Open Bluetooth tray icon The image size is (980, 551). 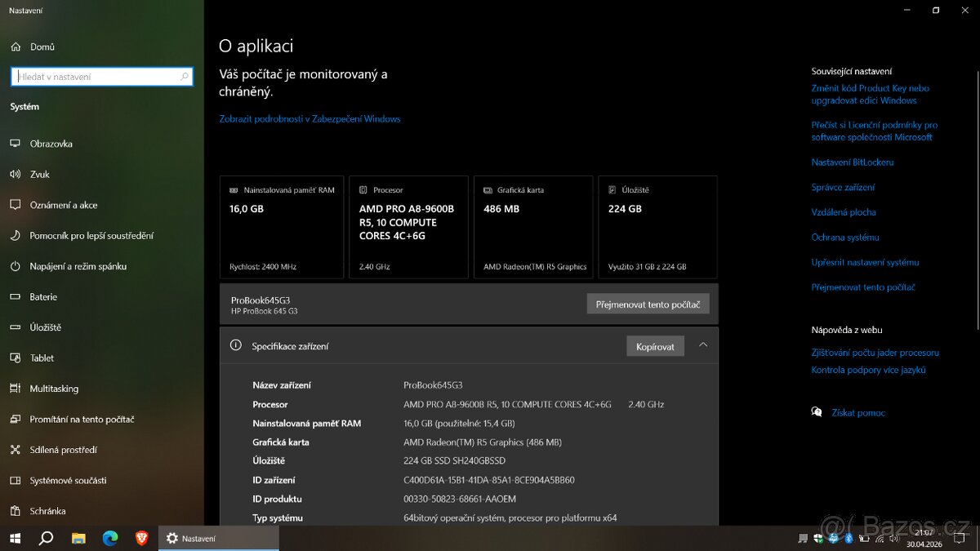coord(849,538)
